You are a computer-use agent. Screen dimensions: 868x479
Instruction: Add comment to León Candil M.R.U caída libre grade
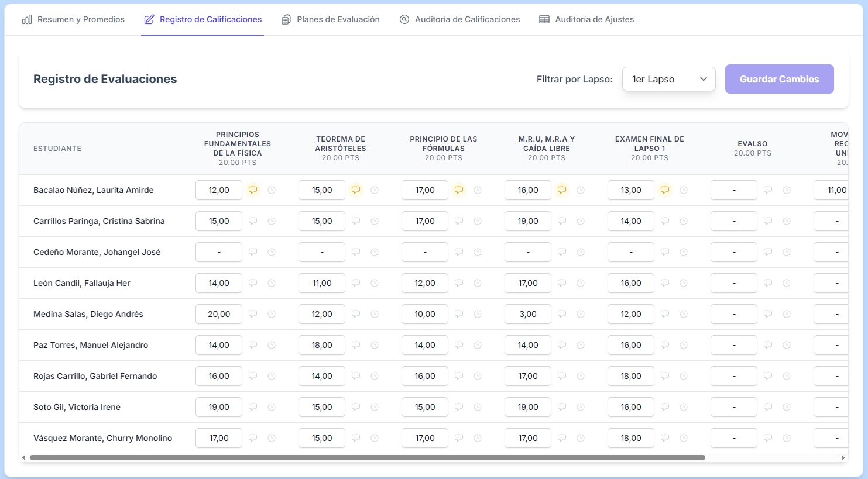pyautogui.click(x=562, y=283)
